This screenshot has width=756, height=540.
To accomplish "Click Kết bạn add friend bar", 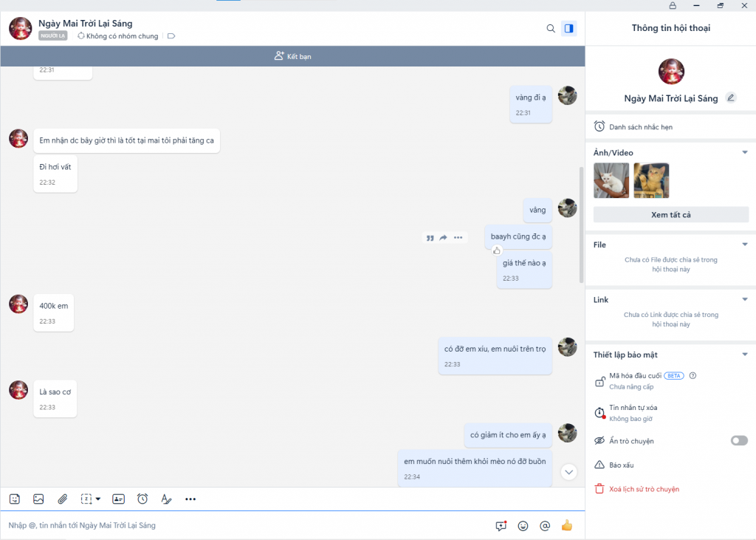I will 292,56.
